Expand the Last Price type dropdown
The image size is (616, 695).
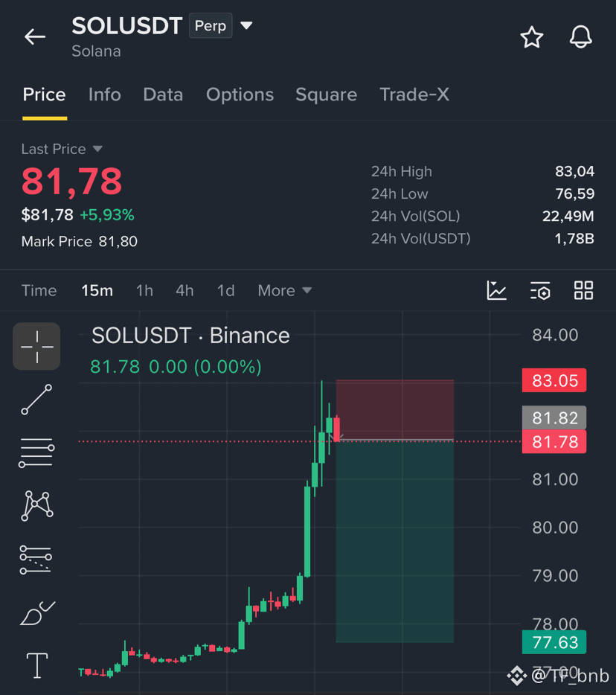click(x=97, y=149)
